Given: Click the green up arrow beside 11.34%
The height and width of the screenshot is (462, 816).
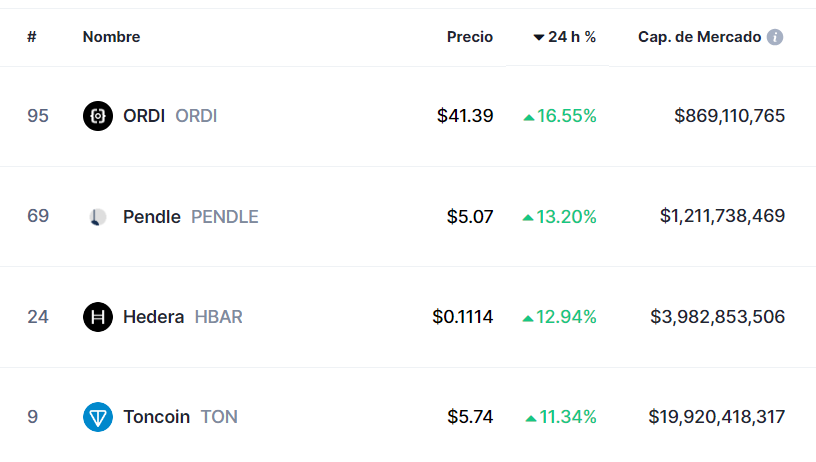Looking at the screenshot, I should click(x=531, y=418).
